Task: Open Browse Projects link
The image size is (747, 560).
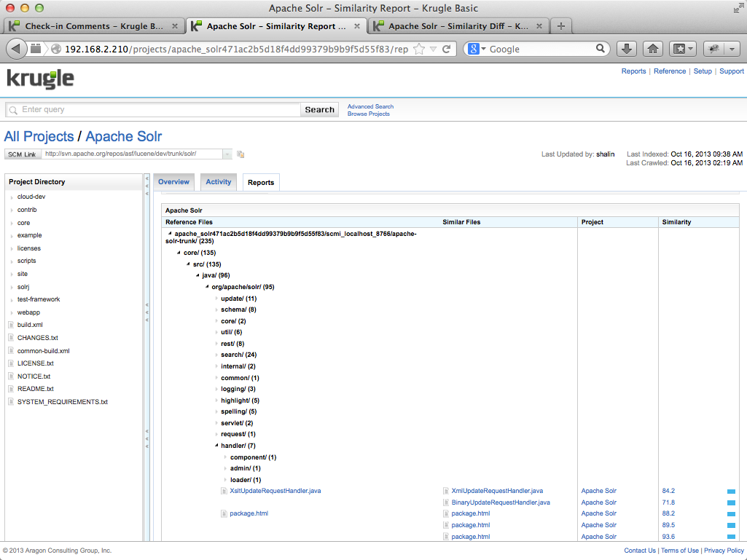Action: (x=368, y=114)
